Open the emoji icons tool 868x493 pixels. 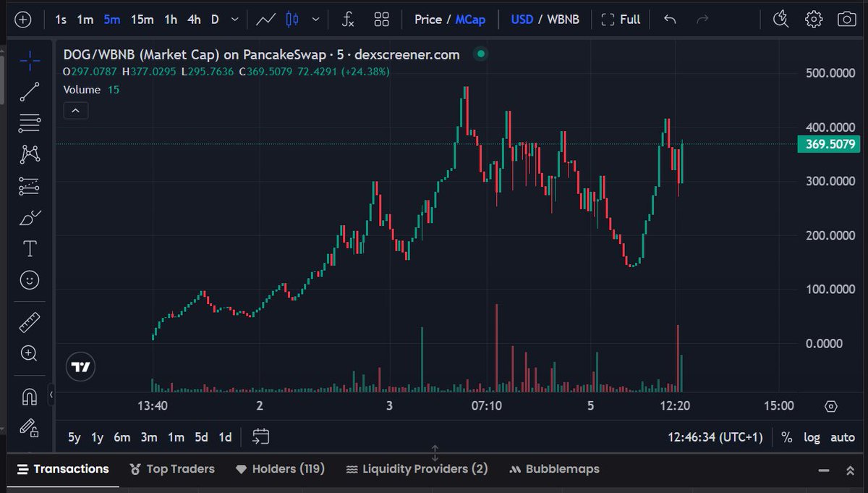click(30, 280)
